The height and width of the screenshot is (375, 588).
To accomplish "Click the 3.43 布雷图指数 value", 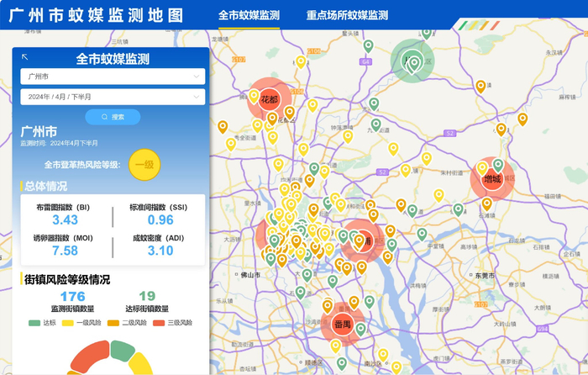I will 65,219.
